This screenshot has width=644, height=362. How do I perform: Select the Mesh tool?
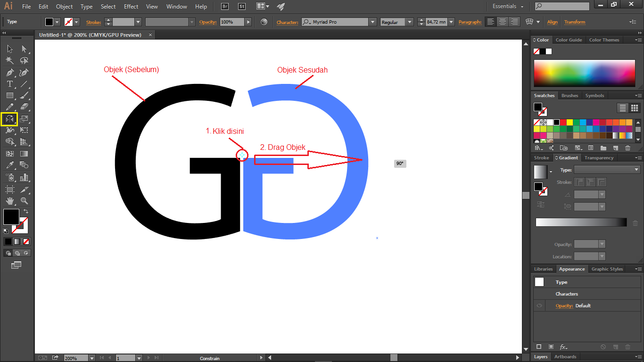9,154
